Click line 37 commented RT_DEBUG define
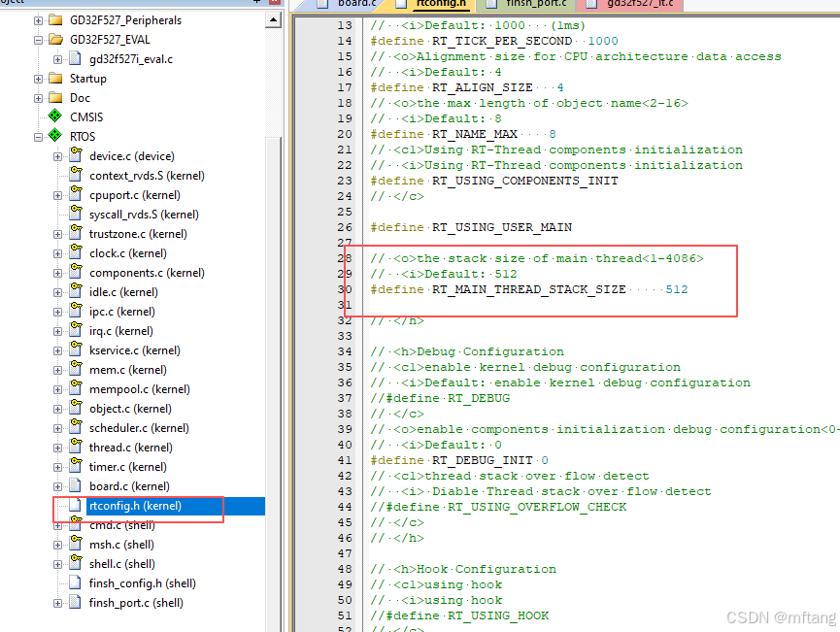The width and height of the screenshot is (840, 632). point(440,398)
